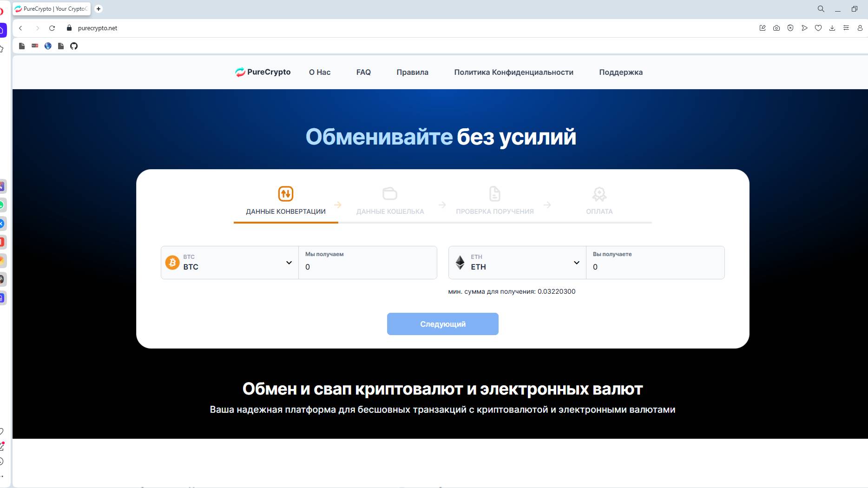Click the conversion data swap-arrows step icon
Viewport: 868px width, 488px height.
point(286,194)
